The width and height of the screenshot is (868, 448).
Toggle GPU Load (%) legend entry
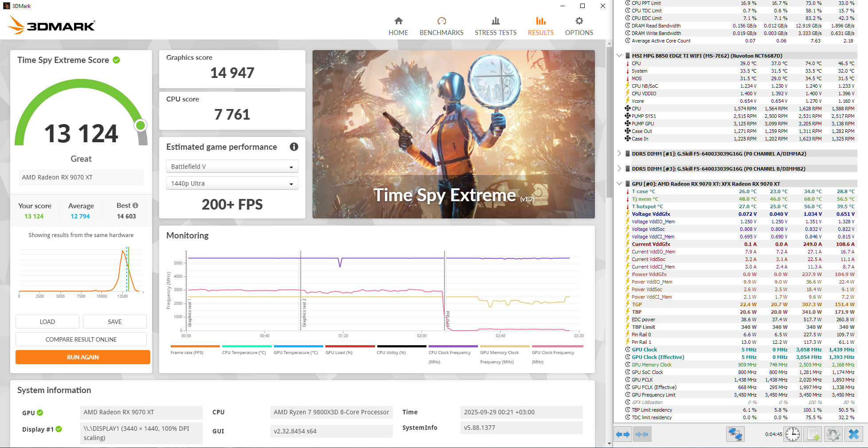pyautogui.click(x=350, y=350)
